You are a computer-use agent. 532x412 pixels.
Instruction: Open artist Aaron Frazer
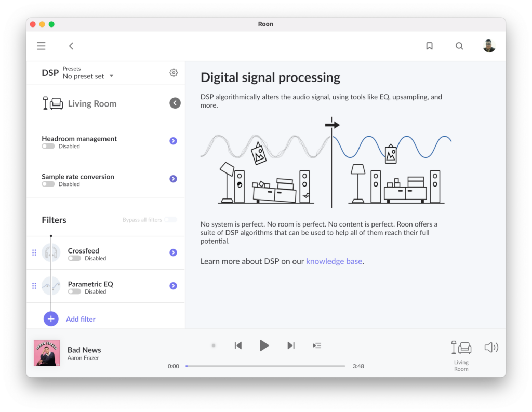coord(83,358)
